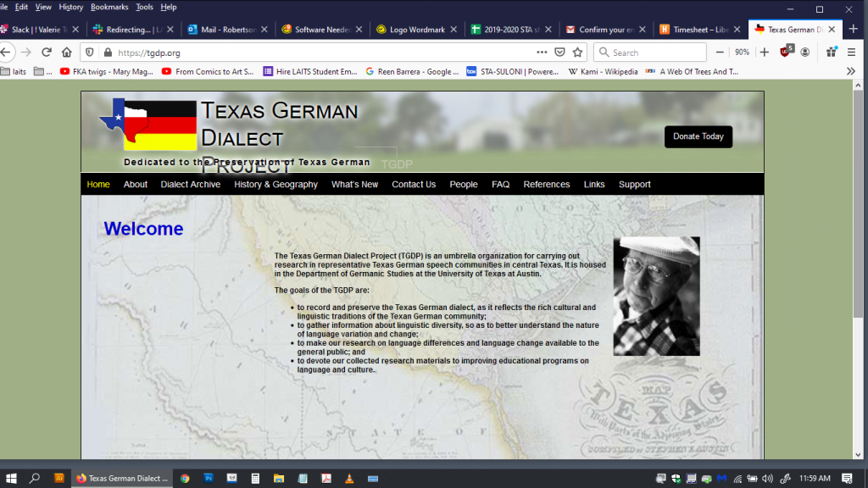Open the Windows Start menu
Image resolution: width=868 pixels, height=488 pixels.
click(x=11, y=478)
